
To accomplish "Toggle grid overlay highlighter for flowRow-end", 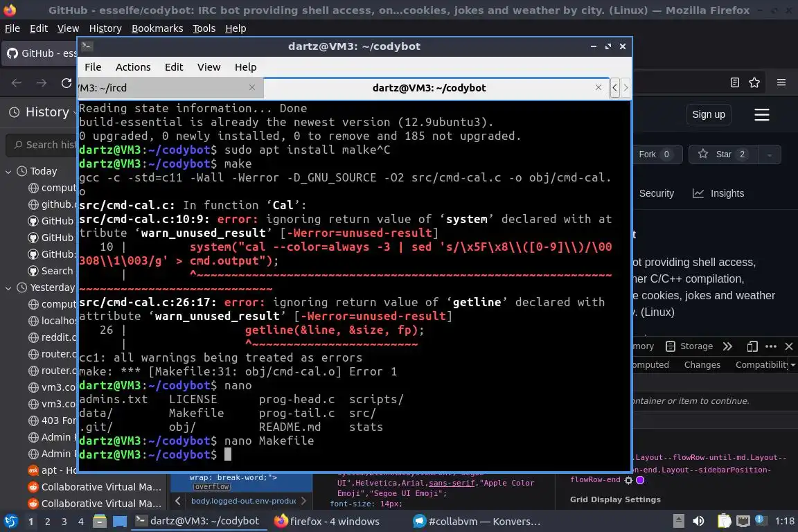I will (x=628, y=480).
